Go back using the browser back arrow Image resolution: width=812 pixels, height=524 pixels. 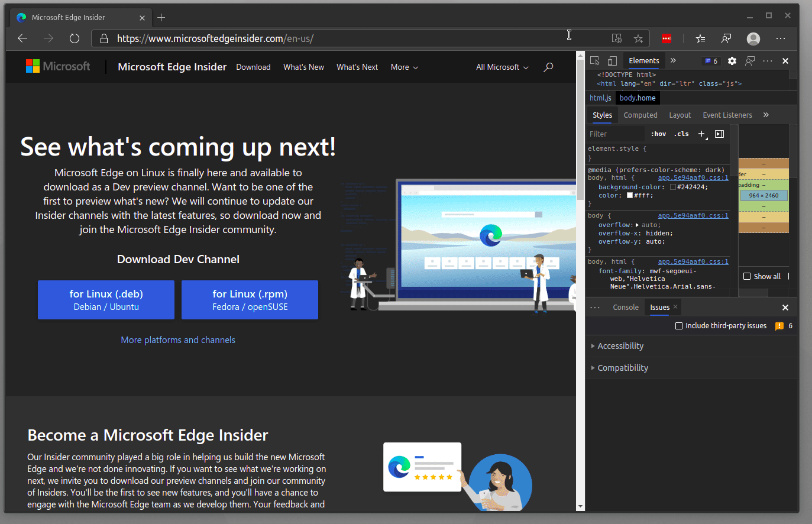(22, 38)
